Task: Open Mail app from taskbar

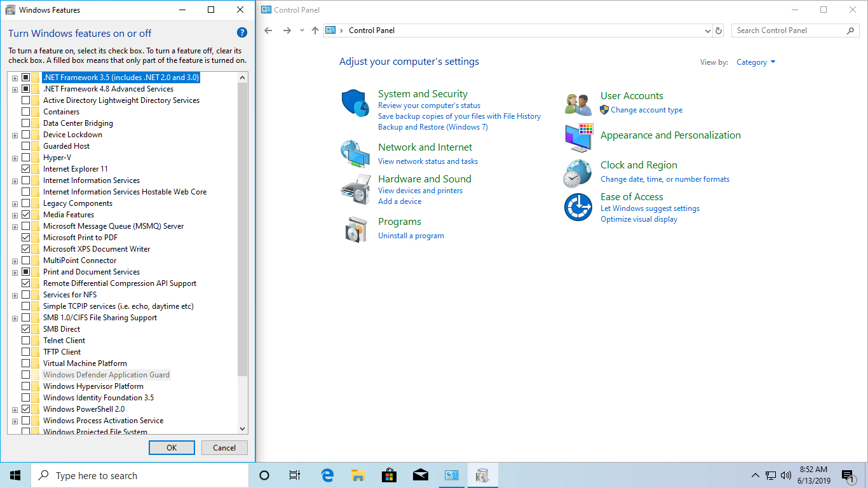Action: [x=420, y=475]
